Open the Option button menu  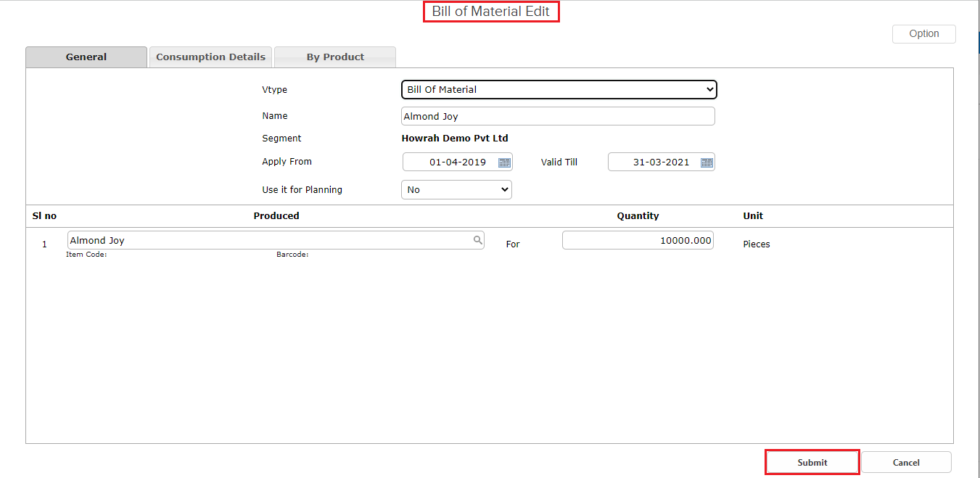click(923, 34)
